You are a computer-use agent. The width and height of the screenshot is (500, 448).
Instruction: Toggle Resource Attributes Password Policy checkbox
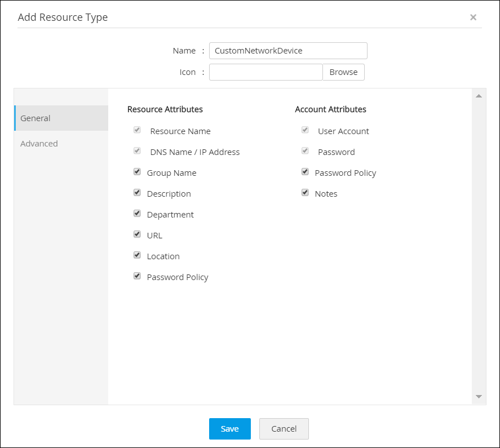pyautogui.click(x=137, y=276)
